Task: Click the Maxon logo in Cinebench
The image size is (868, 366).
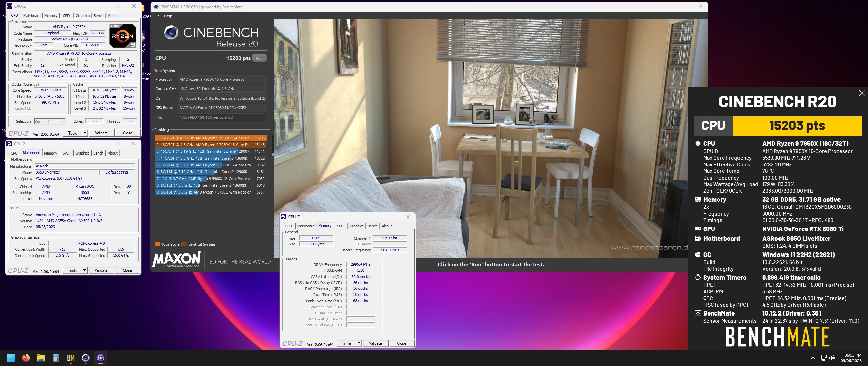Action: pos(176,260)
